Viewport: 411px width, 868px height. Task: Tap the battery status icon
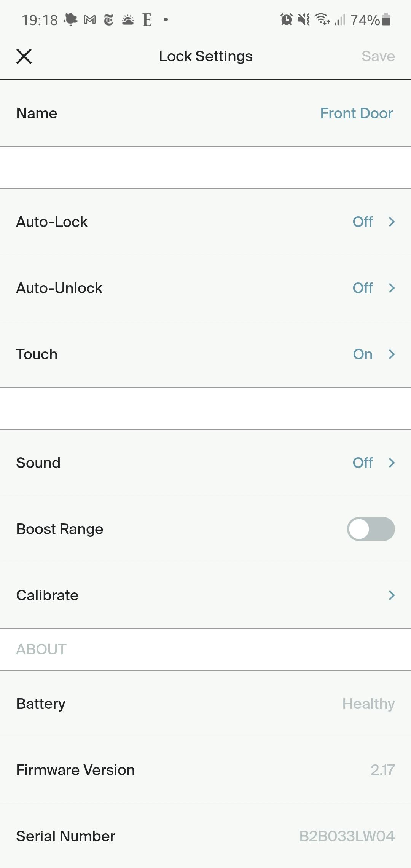(386, 19)
